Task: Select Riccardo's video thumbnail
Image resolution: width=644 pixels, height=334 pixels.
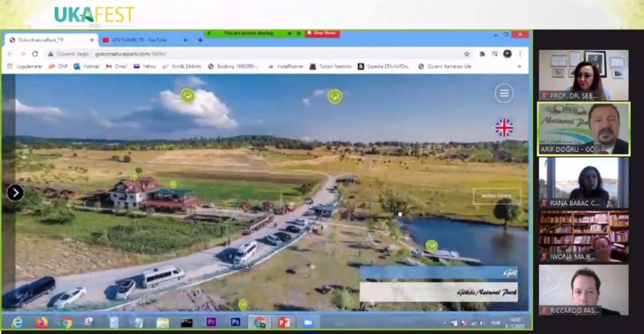Action: pos(583,290)
